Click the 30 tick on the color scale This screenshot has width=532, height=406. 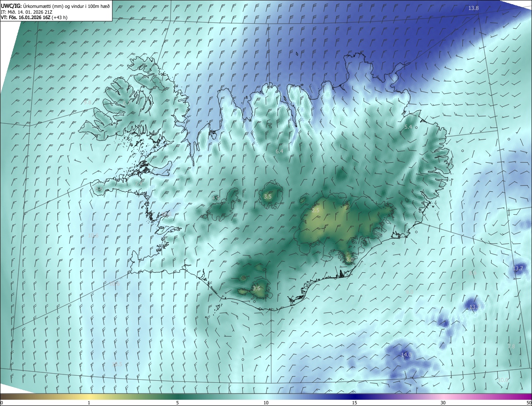coord(443,403)
